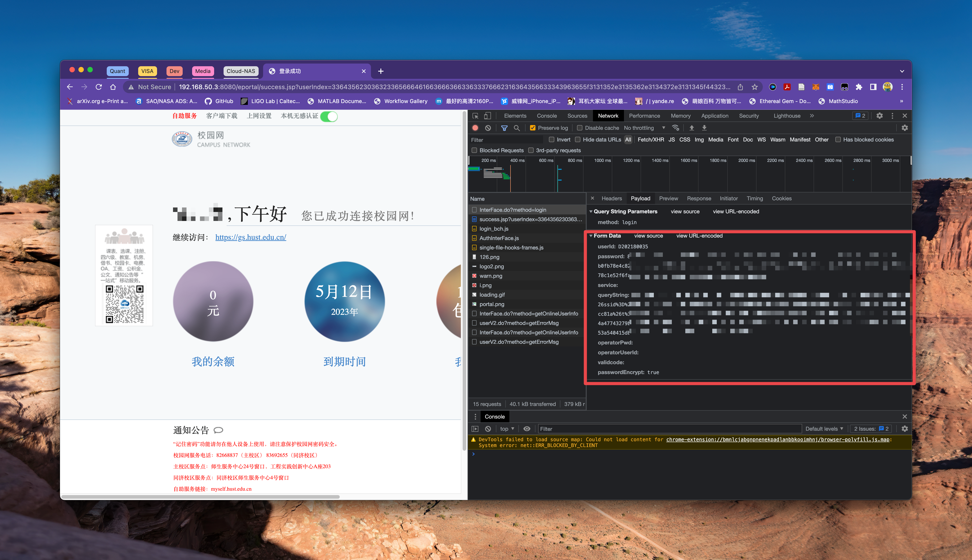This screenshot has height=560, width=972.
Task: Uncheck the Preserve log checkbox
Action: (533, 128)
